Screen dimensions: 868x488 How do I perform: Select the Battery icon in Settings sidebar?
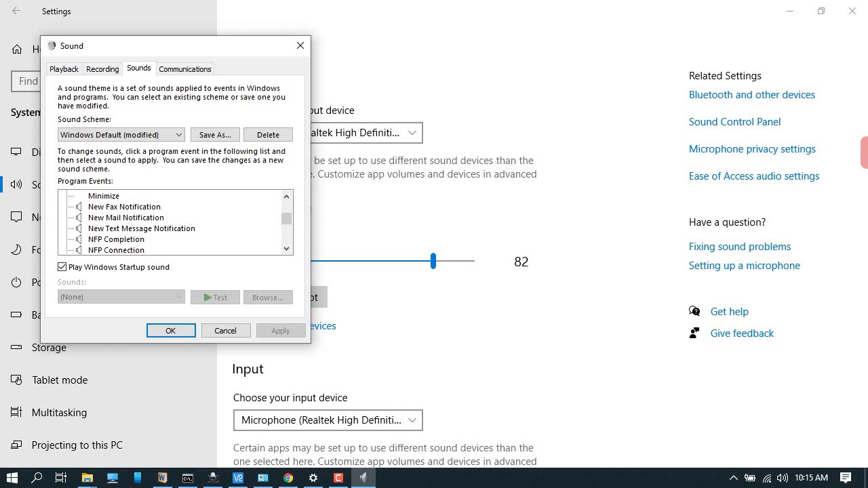click(17, 314)
